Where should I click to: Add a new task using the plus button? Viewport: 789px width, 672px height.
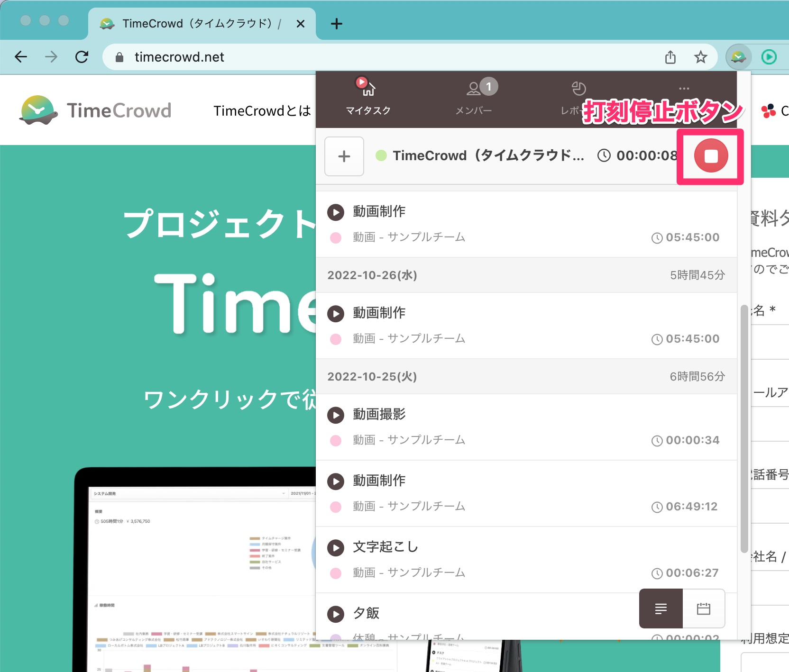(344, 156)
